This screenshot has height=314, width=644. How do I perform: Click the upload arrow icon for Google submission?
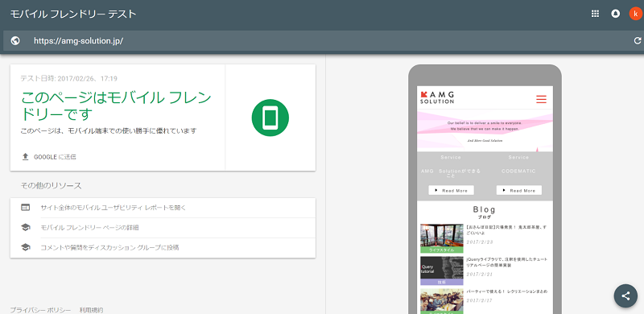pyautogui.click(x=25, y=156)
